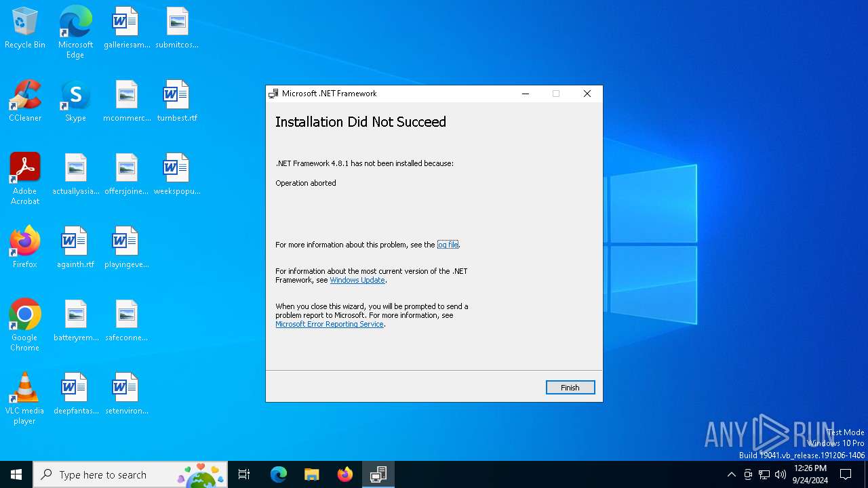Minimize the .NET Framework installer window
Viewport: 868px width, 488px height.
click(x=525, y=94)
